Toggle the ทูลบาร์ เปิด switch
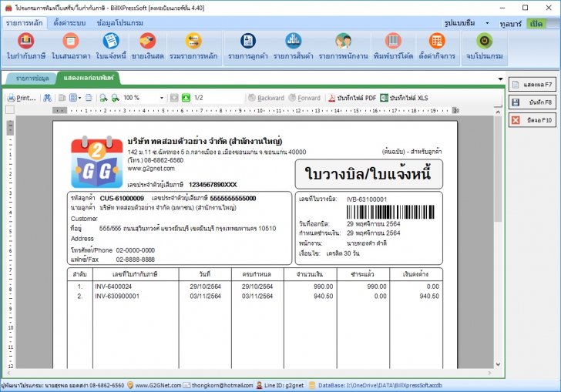This screenshot has width=561, height=392. point(543,24)
